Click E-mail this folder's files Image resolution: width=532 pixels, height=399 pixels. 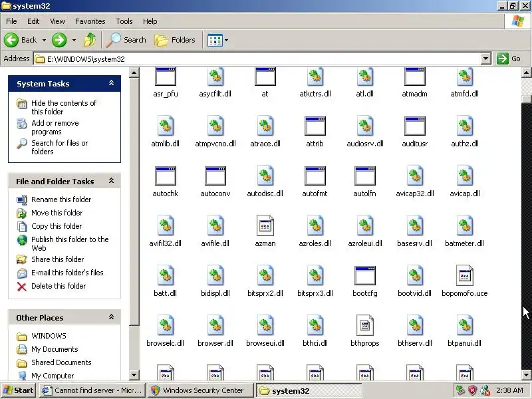tap(67, 273)
